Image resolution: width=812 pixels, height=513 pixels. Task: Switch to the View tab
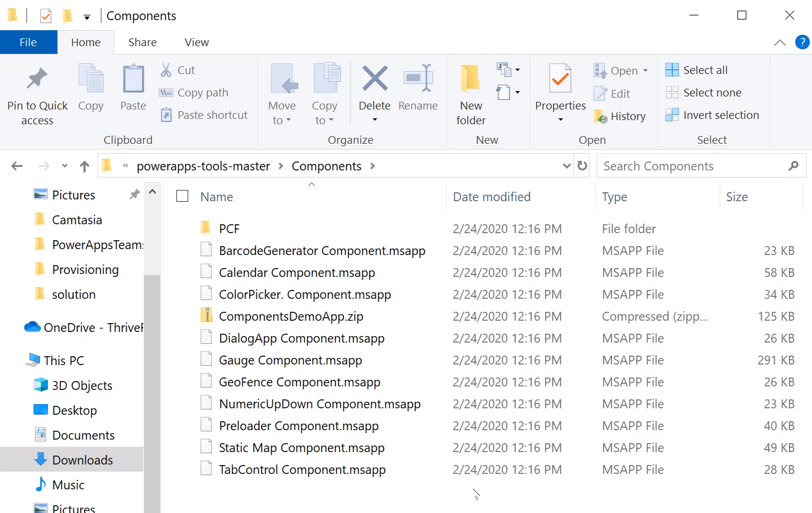pyautogui.click(x=196, y=42)
